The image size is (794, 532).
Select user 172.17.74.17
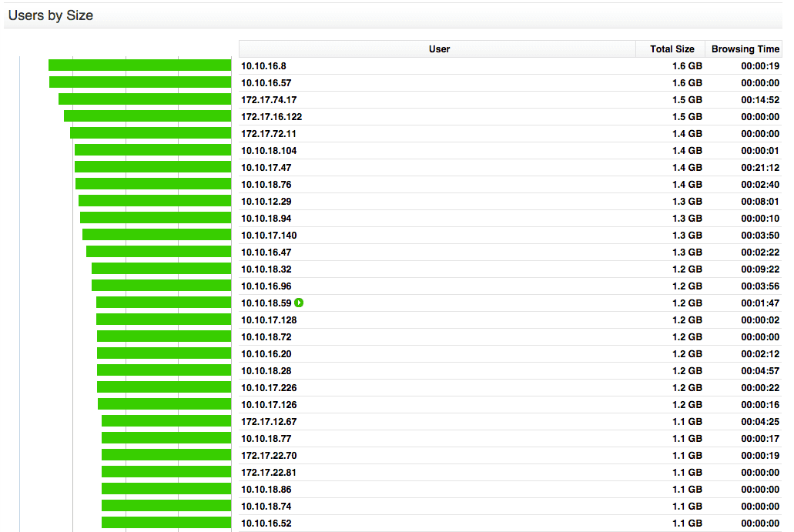(269, 100)
